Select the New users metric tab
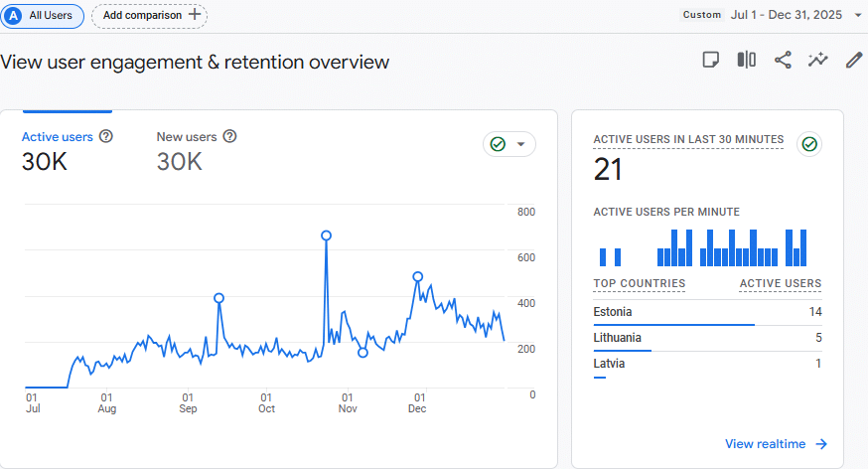The image size is (868, 469). [187, 137]
